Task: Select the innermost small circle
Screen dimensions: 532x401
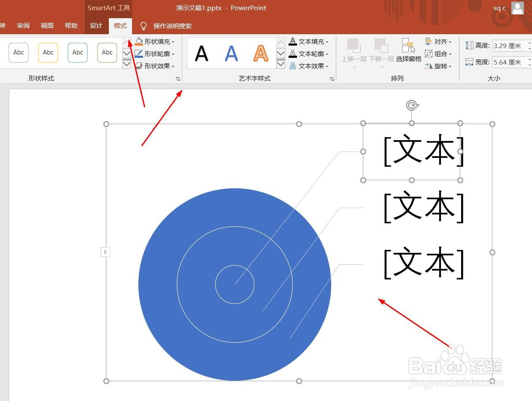Action: pyautogui.click(x=235, y=284)
